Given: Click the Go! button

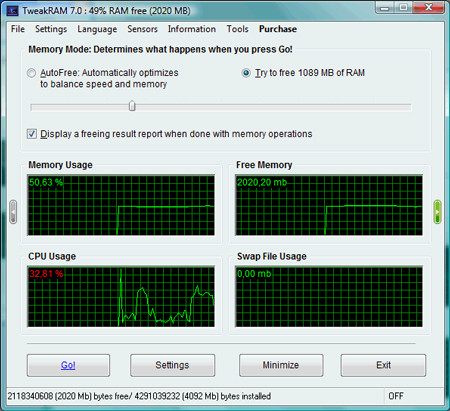Looking at the screenshot, I should [68, 365].
